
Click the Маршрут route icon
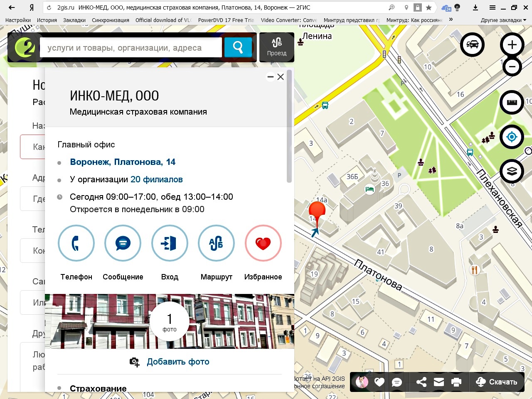(216, 243)
